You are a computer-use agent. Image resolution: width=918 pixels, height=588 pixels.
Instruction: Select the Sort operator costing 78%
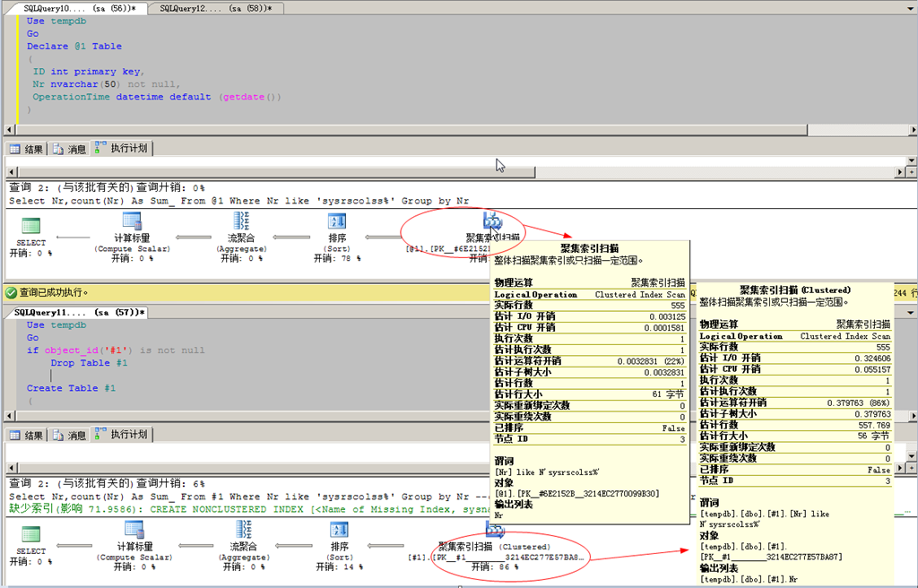[x=337, y=222]
